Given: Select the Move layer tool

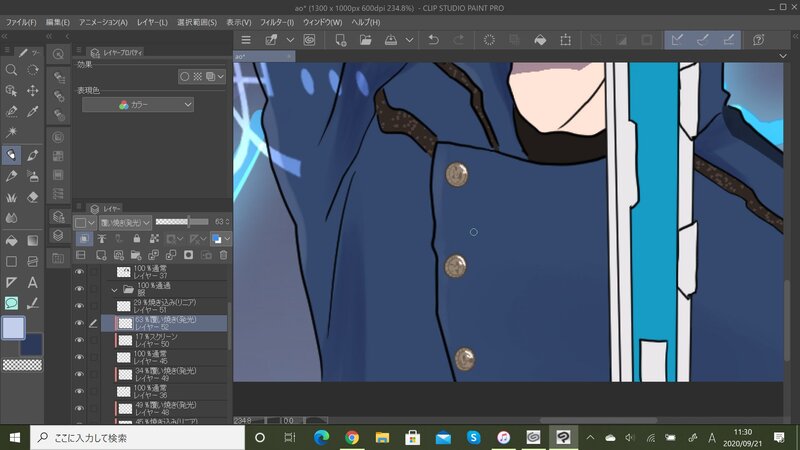Looking at the screenshot, I should 33,91.
